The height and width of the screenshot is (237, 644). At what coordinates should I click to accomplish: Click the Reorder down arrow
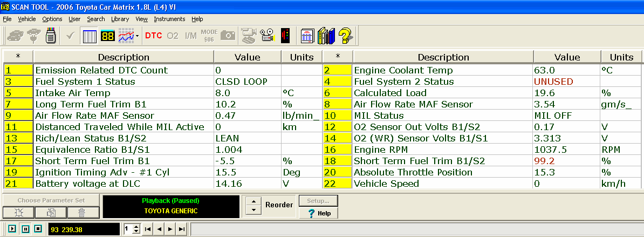tap(254, 209)
